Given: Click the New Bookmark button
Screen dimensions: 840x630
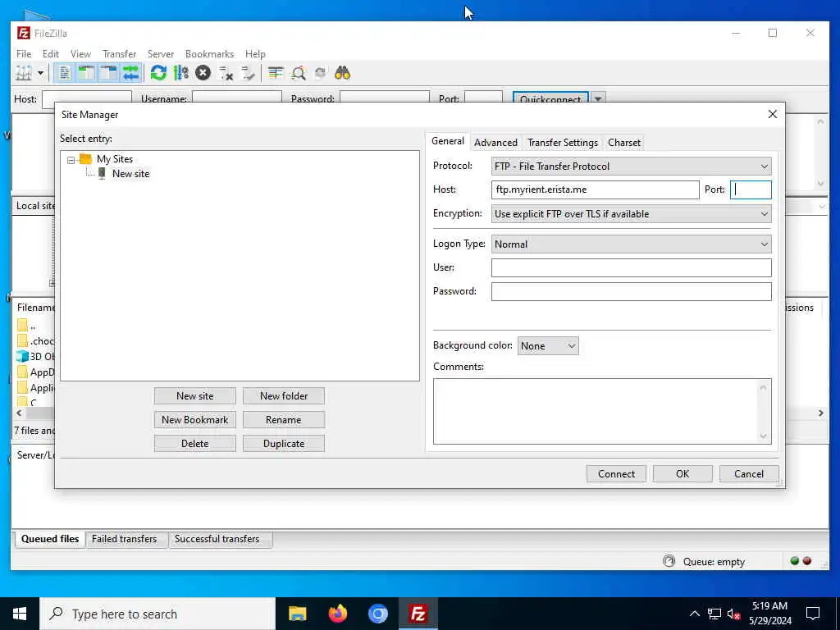Looking at the screenshot, I should (195, 420).
